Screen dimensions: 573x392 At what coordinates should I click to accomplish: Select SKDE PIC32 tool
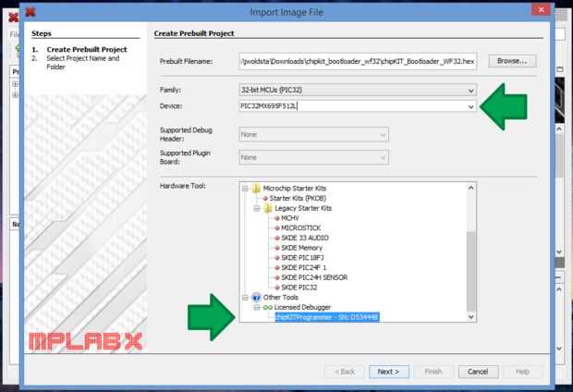point(299,288)
